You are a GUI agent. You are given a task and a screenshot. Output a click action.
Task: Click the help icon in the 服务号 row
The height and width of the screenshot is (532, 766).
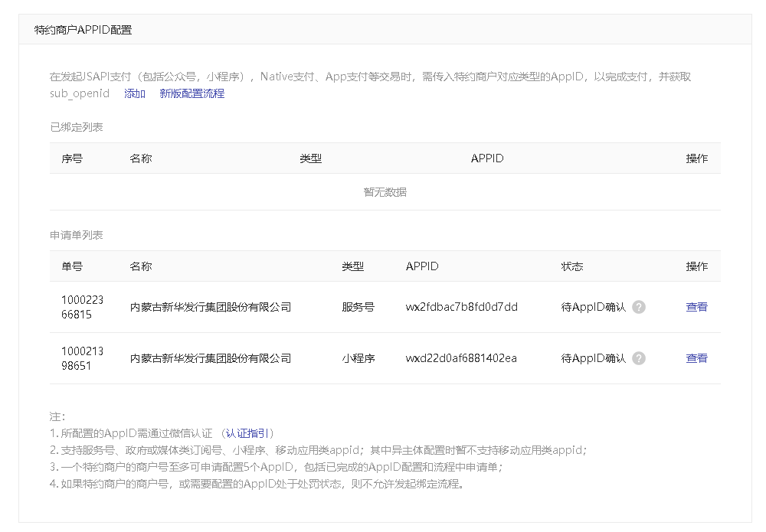coord(639,307)
